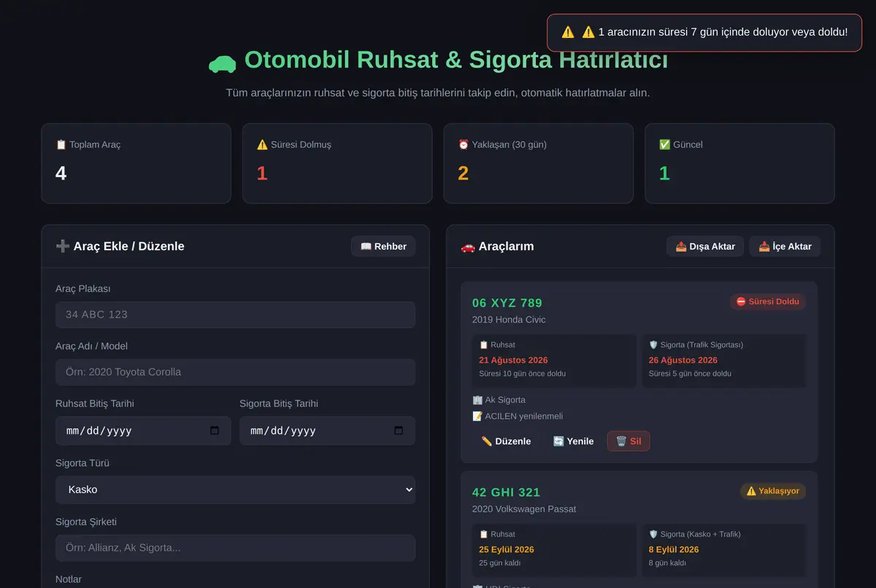Click the Ruhsat Bitiş Tarihi date field
This screenshot has width=876, height=588.
[x=143, y=430]
